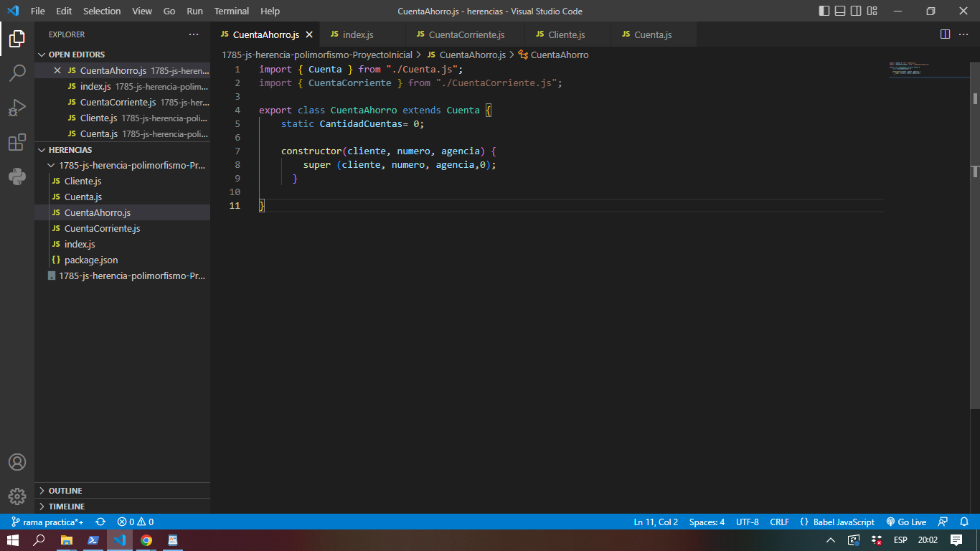Collapse the HERENCIAS folder section
Viewport: 980px width, 551px height.
coord(122,150)
